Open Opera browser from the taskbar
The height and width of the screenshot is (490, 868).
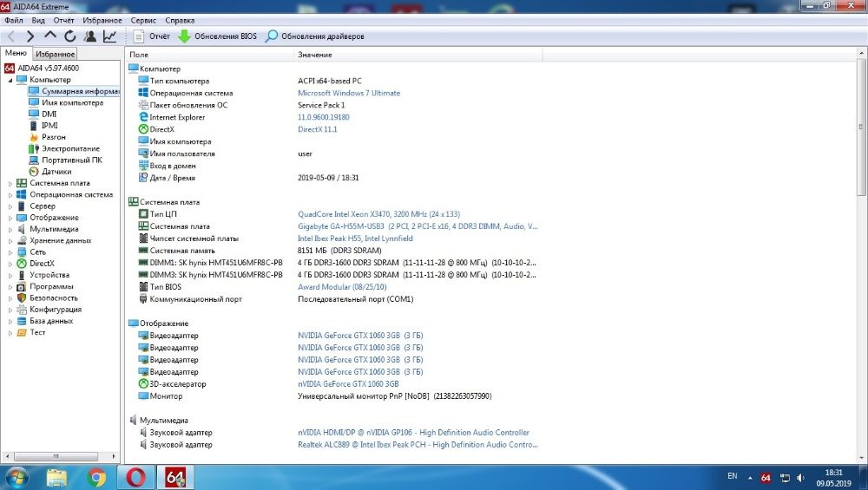136,477
